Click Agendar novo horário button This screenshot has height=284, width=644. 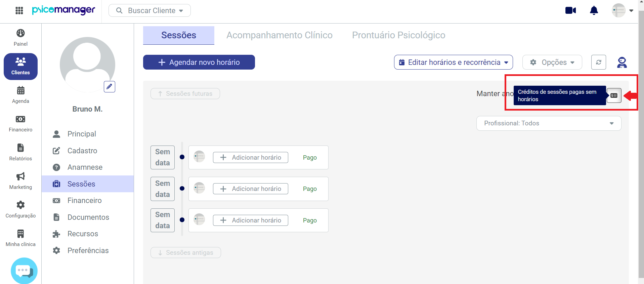(x=199, y=62)
